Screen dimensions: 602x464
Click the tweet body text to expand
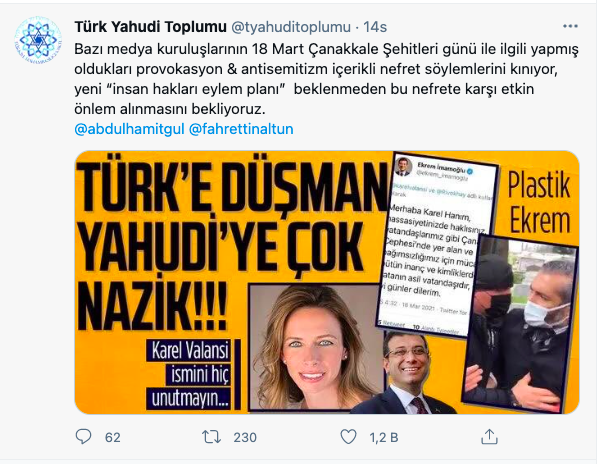[x=326, y=79]
